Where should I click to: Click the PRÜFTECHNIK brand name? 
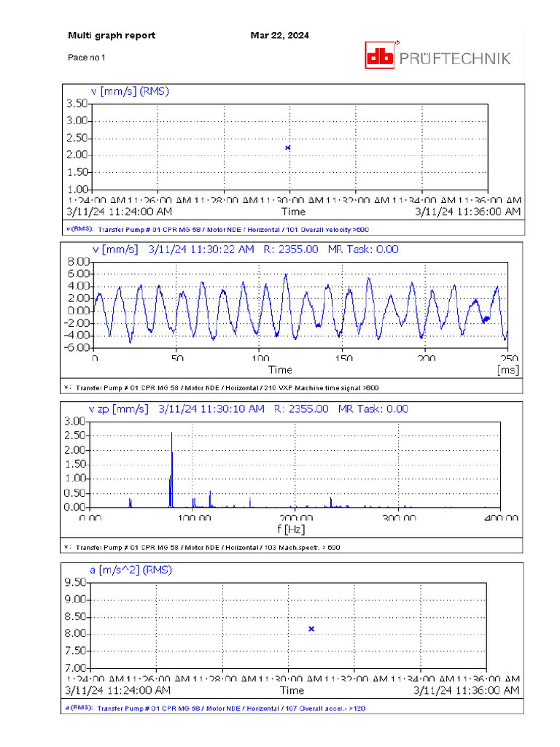(455, 58)
